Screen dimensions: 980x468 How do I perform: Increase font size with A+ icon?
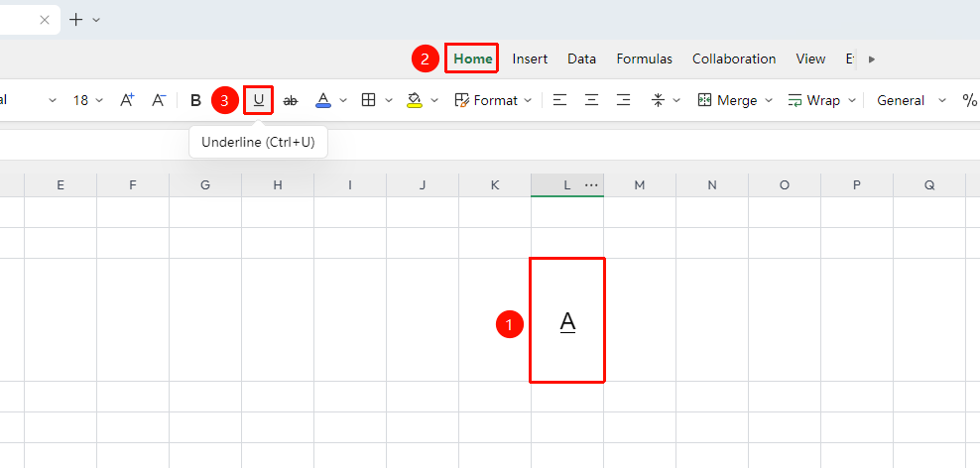click(127, 100)
